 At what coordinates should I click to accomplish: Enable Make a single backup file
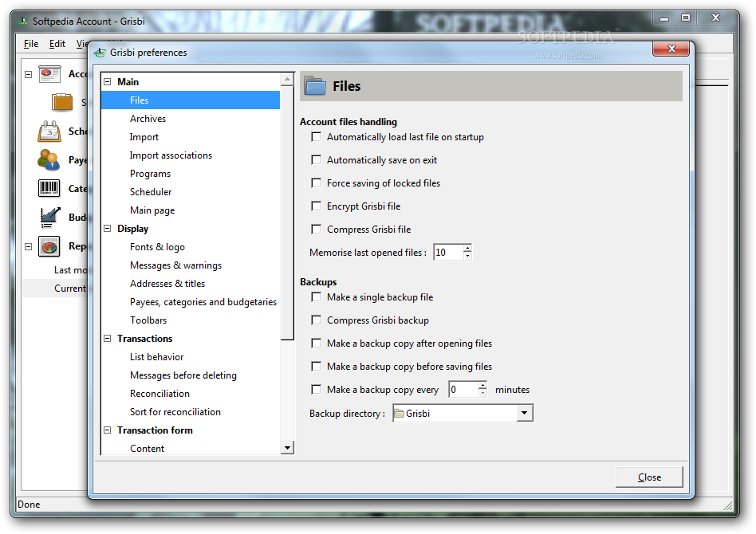pos(317,297)
